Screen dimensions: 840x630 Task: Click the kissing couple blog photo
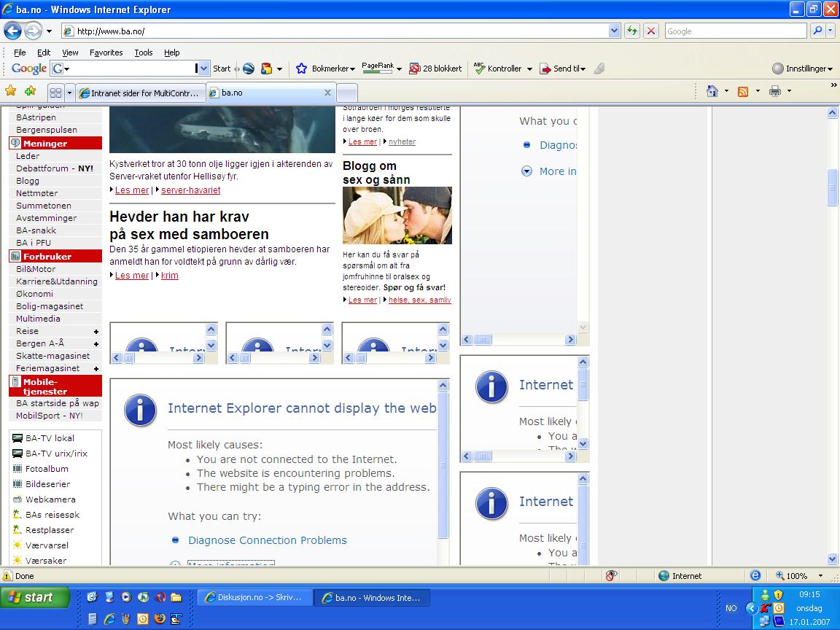point(397,215)
